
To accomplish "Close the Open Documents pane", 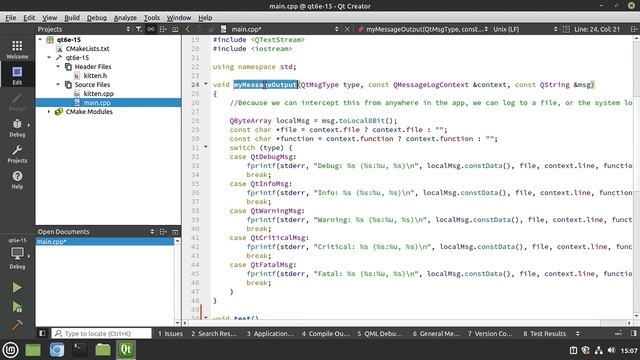I will [x=175, y=231].
